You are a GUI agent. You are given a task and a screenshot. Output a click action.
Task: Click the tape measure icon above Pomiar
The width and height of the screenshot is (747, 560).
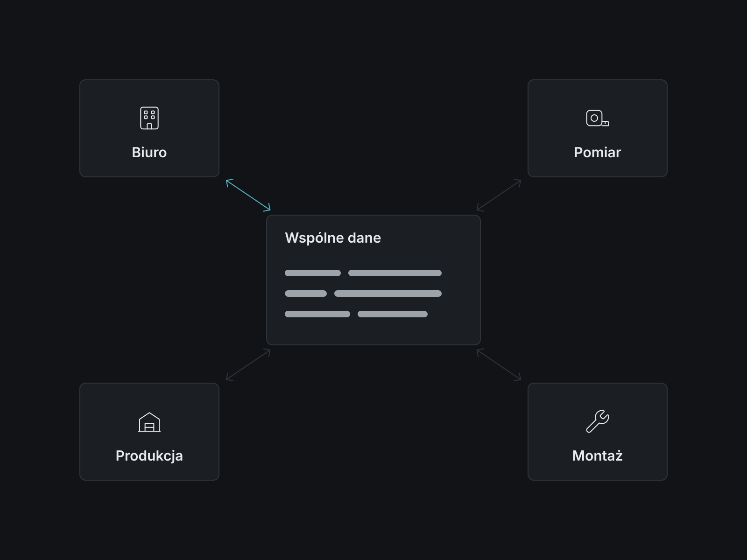coord(598,118)
